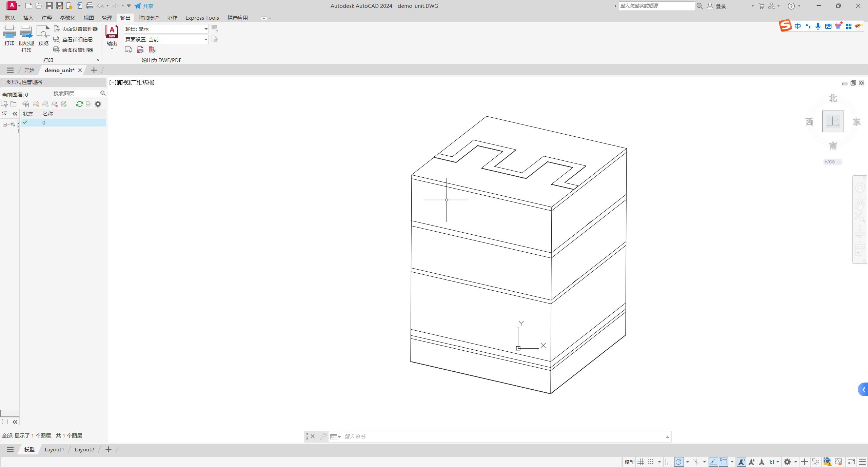The image size is (868, 468).
Task: Toggle ortho mode in status bar
Action: [668, 462]
